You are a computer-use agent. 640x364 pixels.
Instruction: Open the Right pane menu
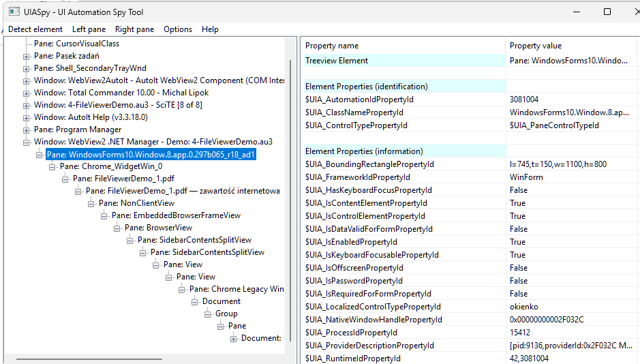point(134,29)
